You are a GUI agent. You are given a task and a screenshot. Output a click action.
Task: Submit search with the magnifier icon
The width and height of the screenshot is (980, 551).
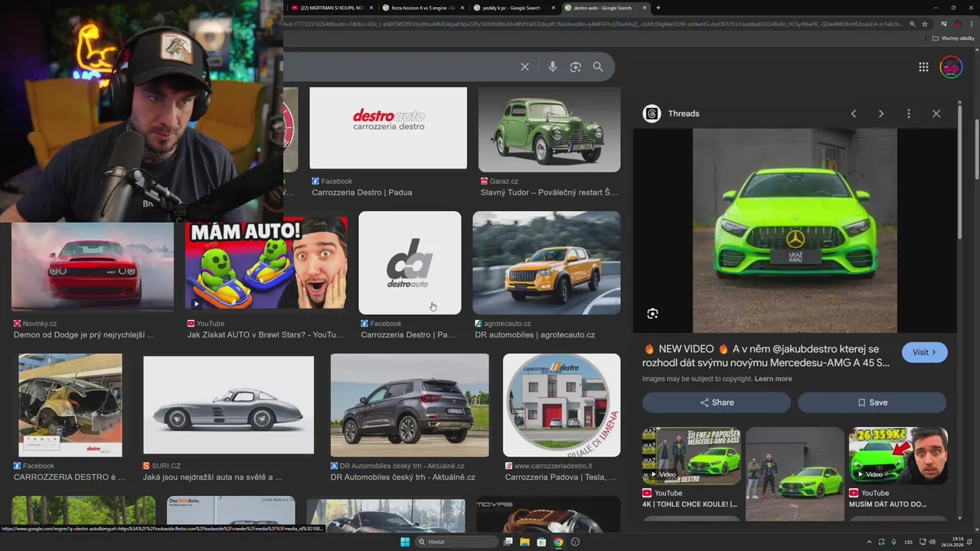pos(598,67)
